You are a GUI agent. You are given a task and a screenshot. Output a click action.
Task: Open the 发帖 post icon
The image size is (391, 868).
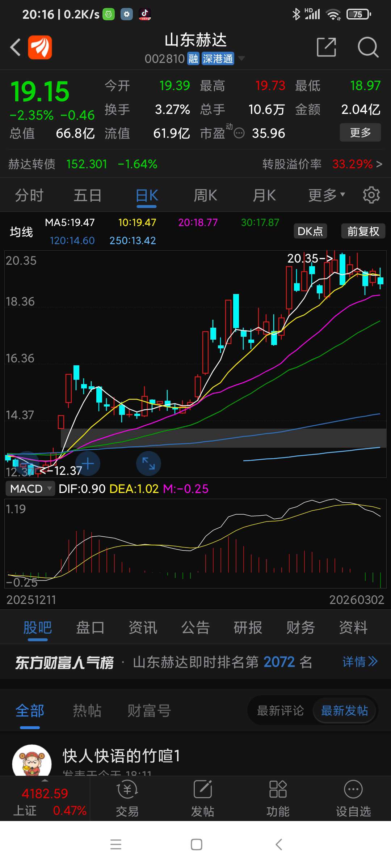[x=203, y=799]
